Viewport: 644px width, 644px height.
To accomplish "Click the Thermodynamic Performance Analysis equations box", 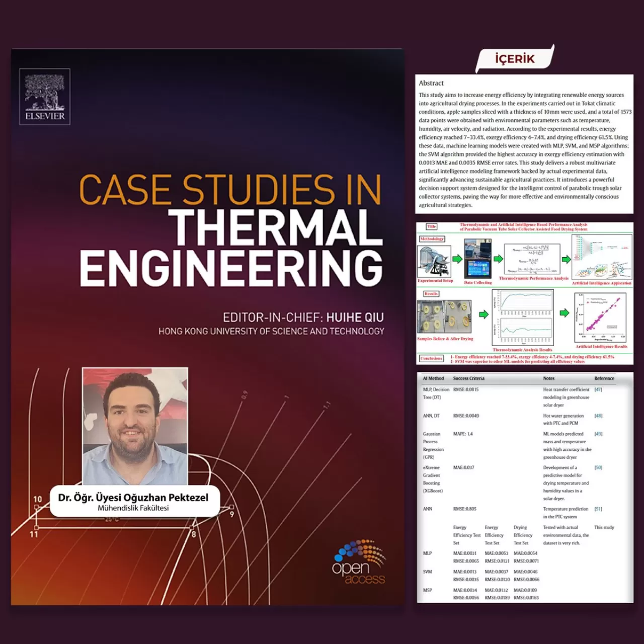I will pyautogui.click(x=533, y=259).
